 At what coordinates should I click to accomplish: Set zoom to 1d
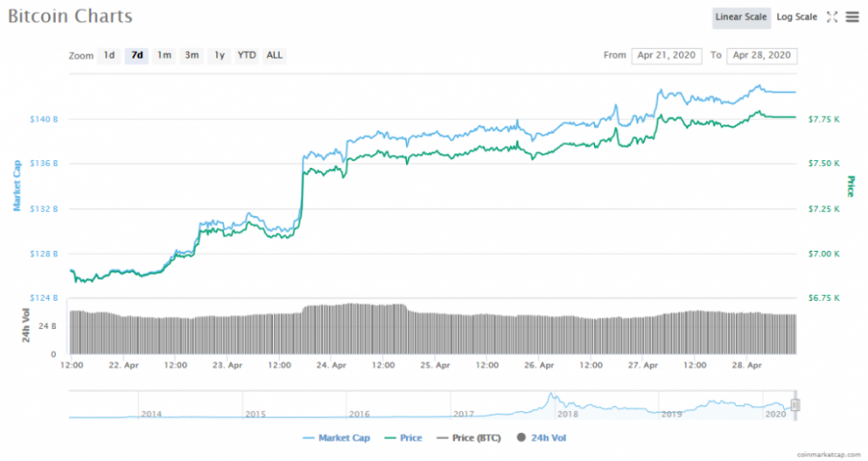[x=109, y=55]
